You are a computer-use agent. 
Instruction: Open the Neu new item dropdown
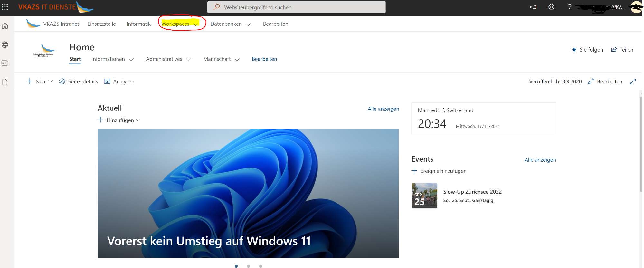click(39, 81)
